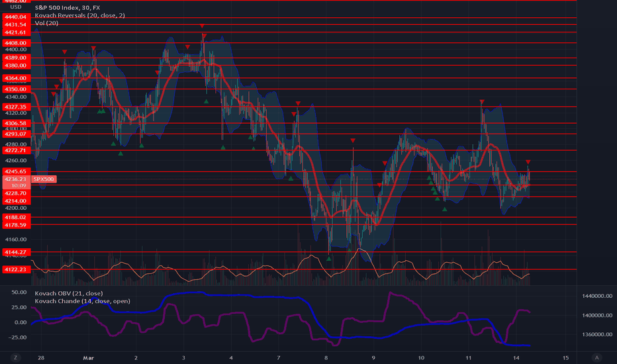This screenshot has height=364, width=617.
Task: Click the 4364.00 red price level label
Action: (x=16, y=78)
